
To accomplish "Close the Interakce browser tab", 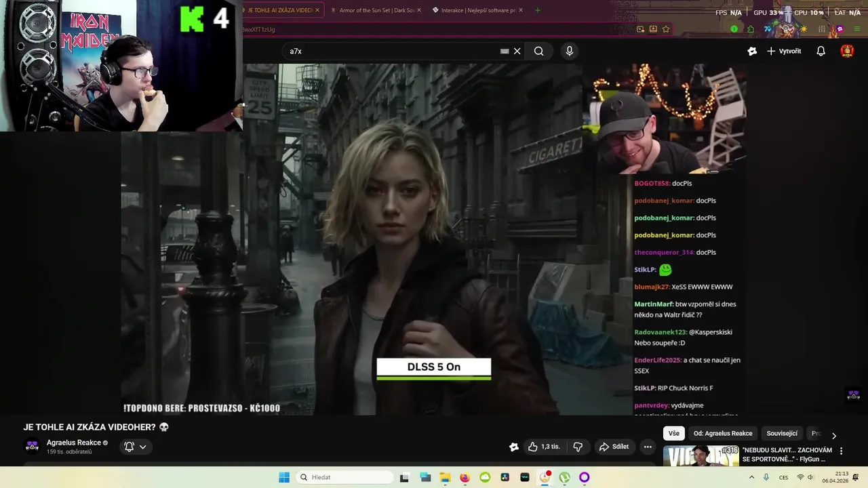I will coord(520,10).
